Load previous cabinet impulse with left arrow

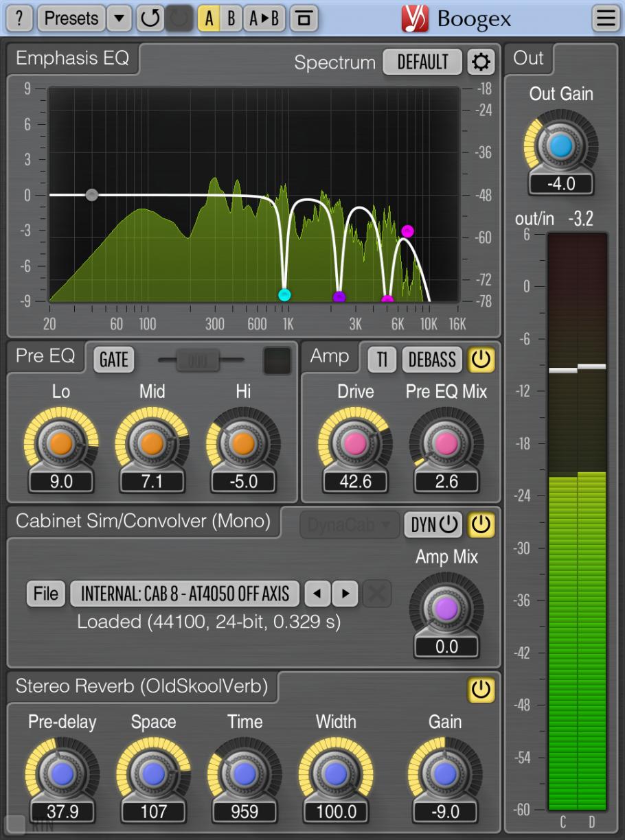[x=317, y=593]
